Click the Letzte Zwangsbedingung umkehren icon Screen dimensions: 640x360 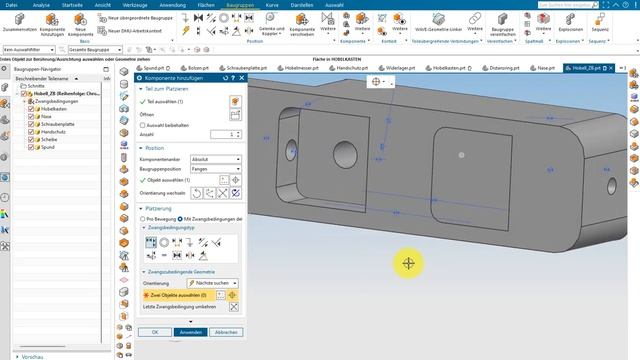tap(234, 307)
